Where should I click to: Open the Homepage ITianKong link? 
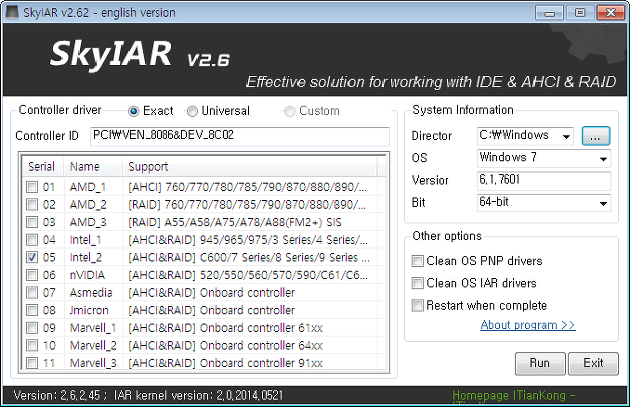(514, 396)
